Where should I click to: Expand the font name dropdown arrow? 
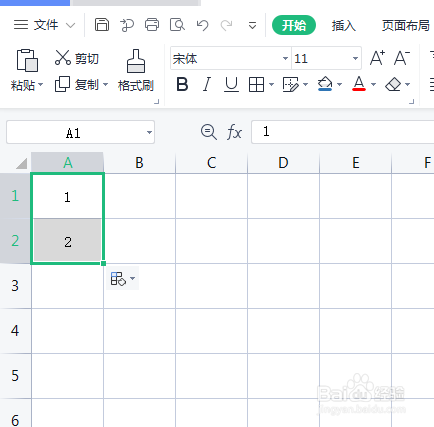(x=286, y=59)
